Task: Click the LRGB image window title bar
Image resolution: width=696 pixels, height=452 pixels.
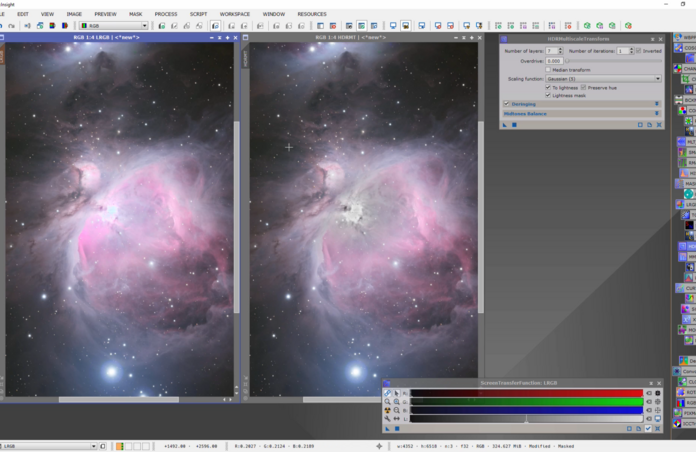Action: click(107, 37)
